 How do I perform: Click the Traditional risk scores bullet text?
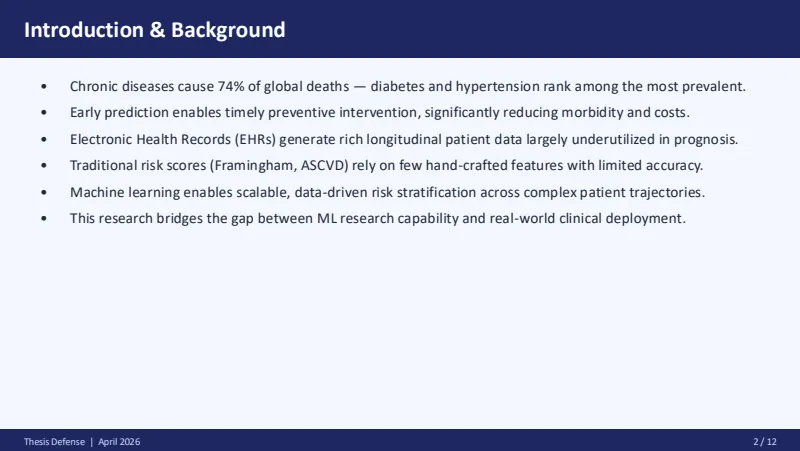tap(386, 165)
